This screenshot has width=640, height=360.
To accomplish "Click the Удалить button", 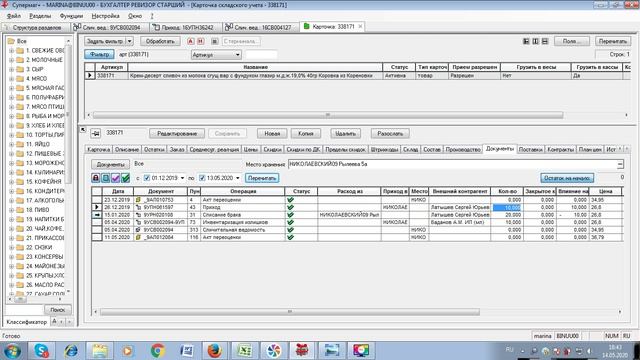I will 345,133.
